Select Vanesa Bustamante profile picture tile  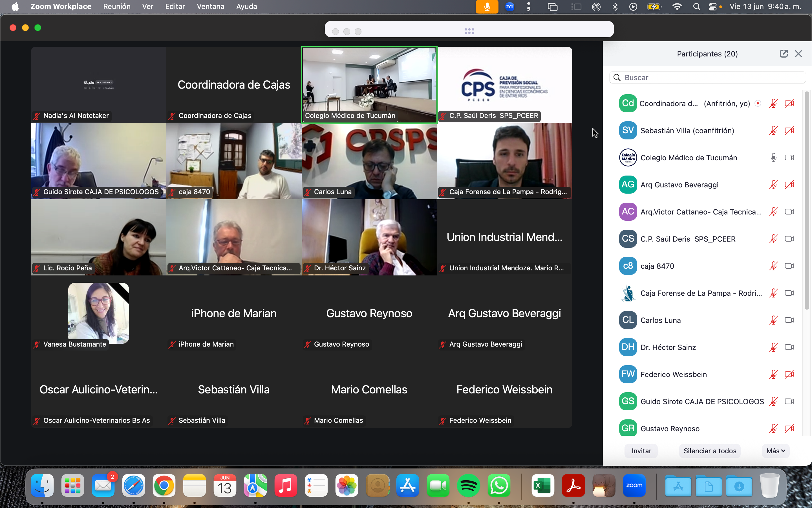[x=99, y=313]
